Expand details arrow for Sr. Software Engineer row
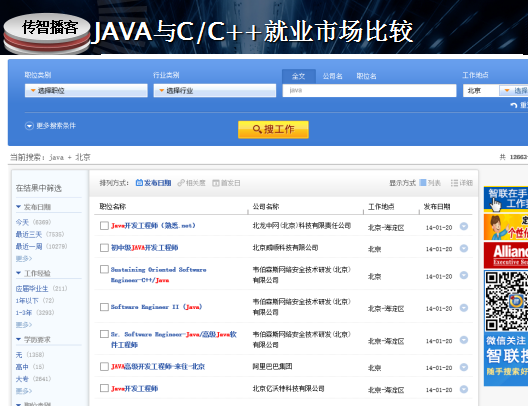The width and height of the screenshot is (528, 406). pyautogui.click(x=464, y=340)
